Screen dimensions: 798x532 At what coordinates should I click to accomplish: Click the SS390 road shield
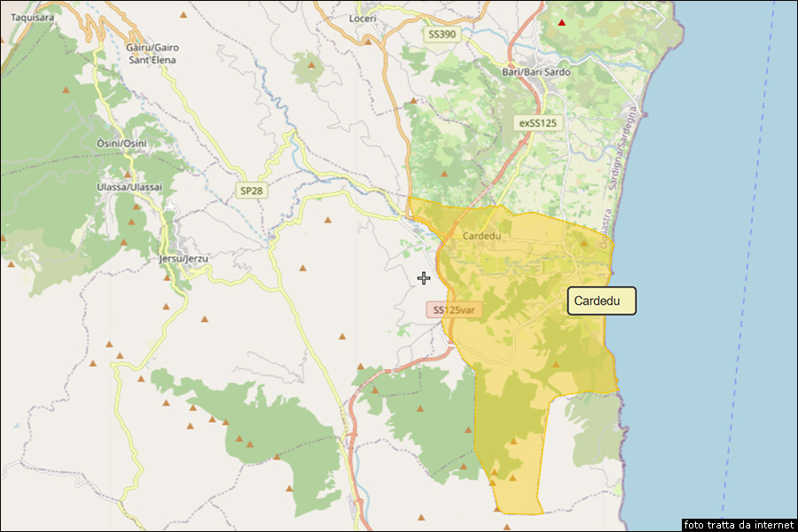click(x=441, y=34)
